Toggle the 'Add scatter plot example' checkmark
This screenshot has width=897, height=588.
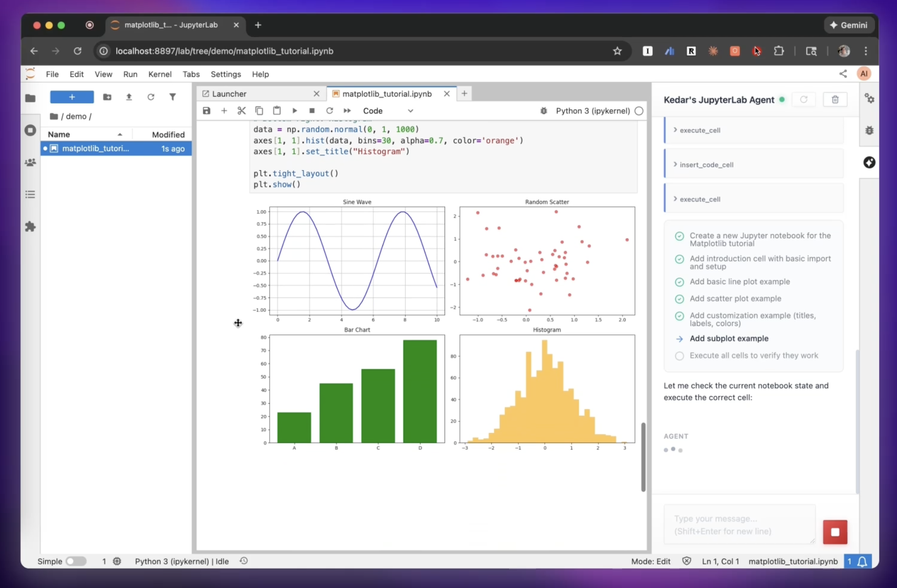point(679,299)
